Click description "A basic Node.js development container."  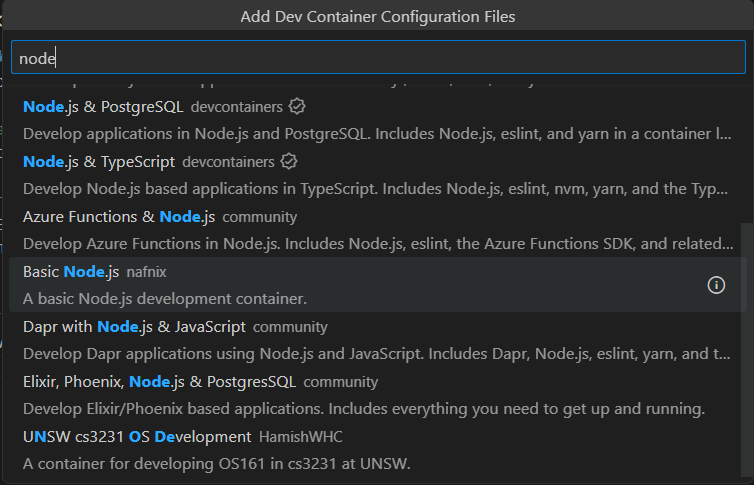(x=164, y=298)
